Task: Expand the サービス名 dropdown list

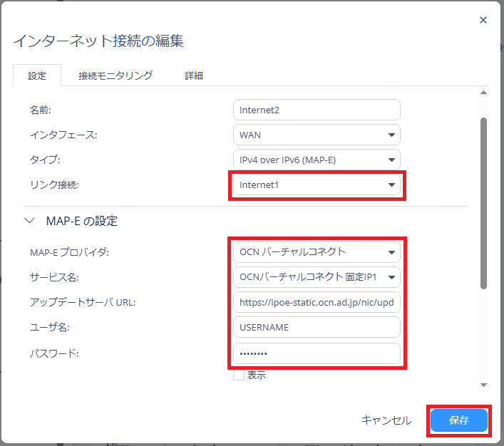Action: tap(317, 276)
